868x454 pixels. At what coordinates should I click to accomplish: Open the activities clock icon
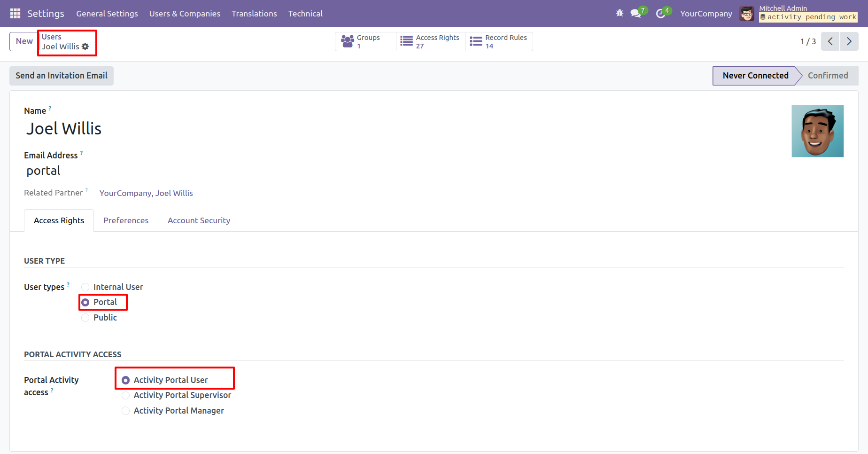pyautogui.click(x=660, y=14)
